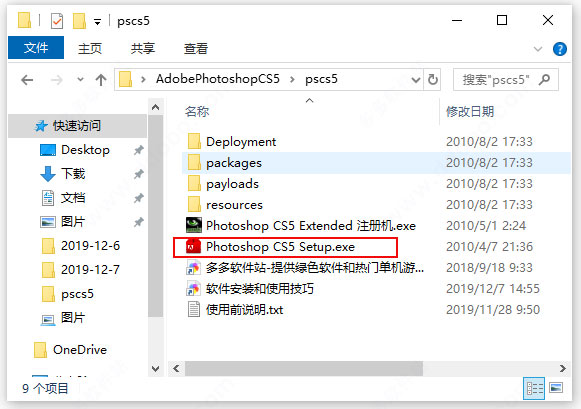Expand the ribbon with the chevron
Viewport: 581px width, 409px height.
538,49
